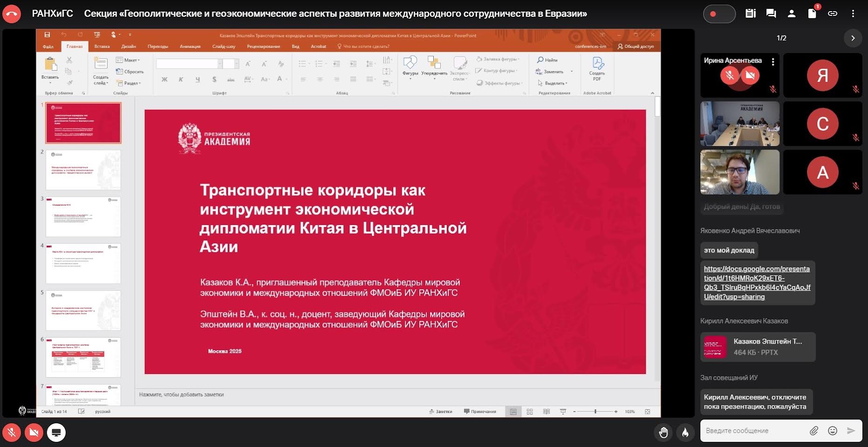The width and height of the screenshot is (868, 447).
Task: Send a fire reaction
Action: [685, 433]
